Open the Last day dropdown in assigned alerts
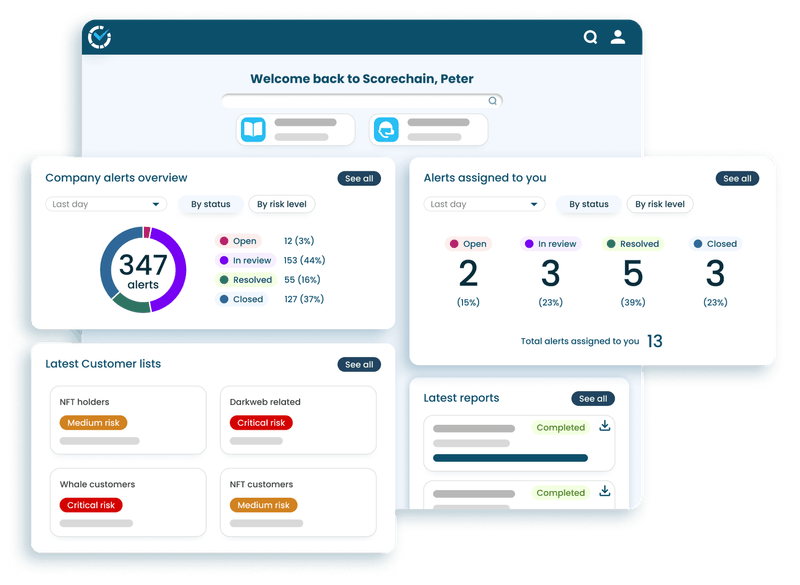The width and height of the screenshot is (800, 585). click(482, 204)
